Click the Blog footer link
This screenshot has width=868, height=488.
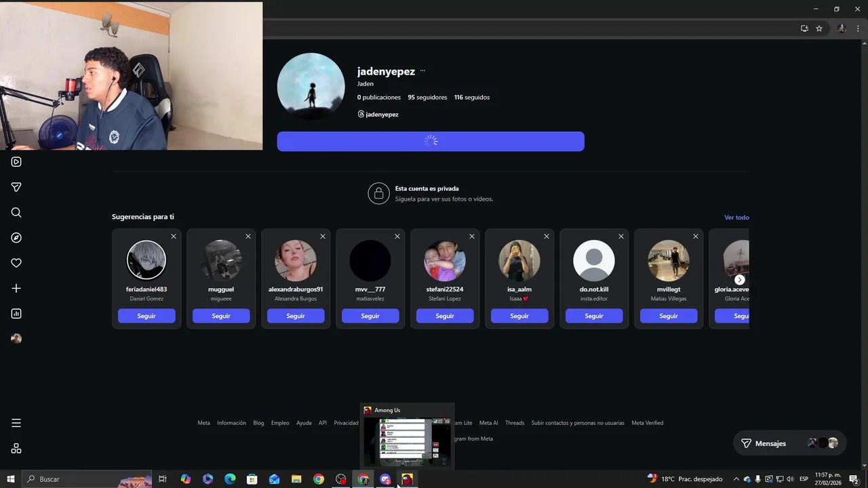[258, 423]
